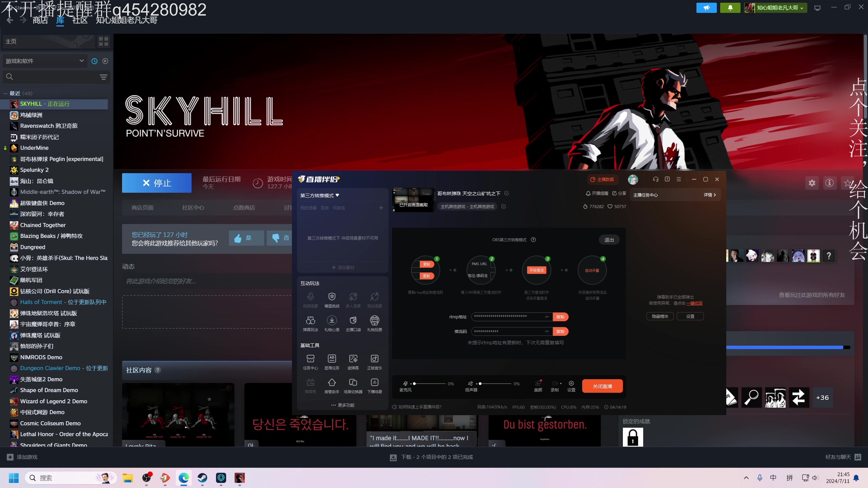Viewport: 868px width, 488px height.
Task: Open 游戏和软件 library filter dropdown
Action: pos(44,61)
